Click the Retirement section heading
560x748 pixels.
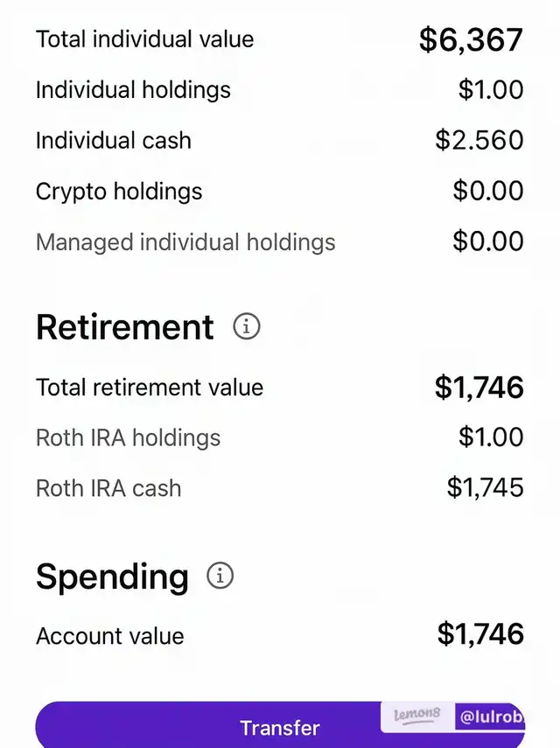pos(125,327)
